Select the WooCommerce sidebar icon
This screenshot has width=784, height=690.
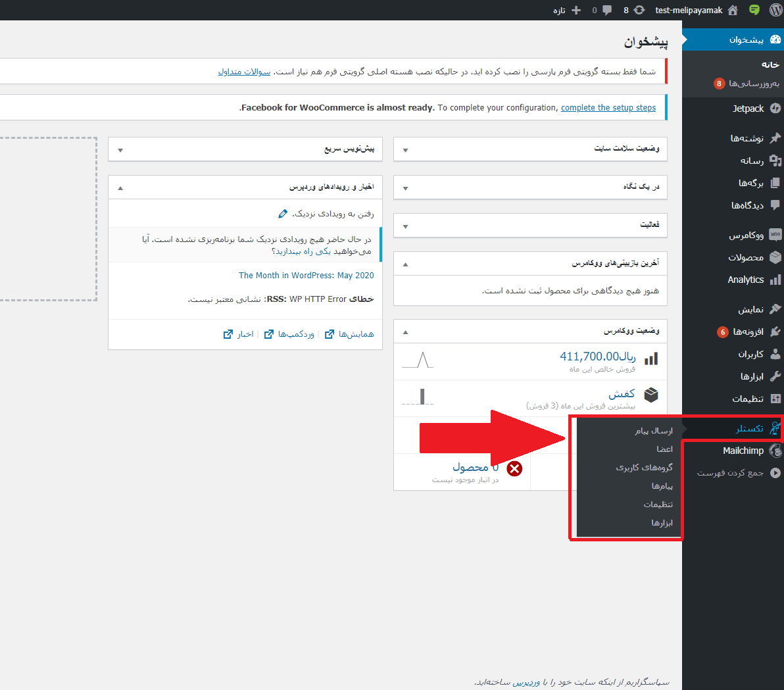coord(775,234)
